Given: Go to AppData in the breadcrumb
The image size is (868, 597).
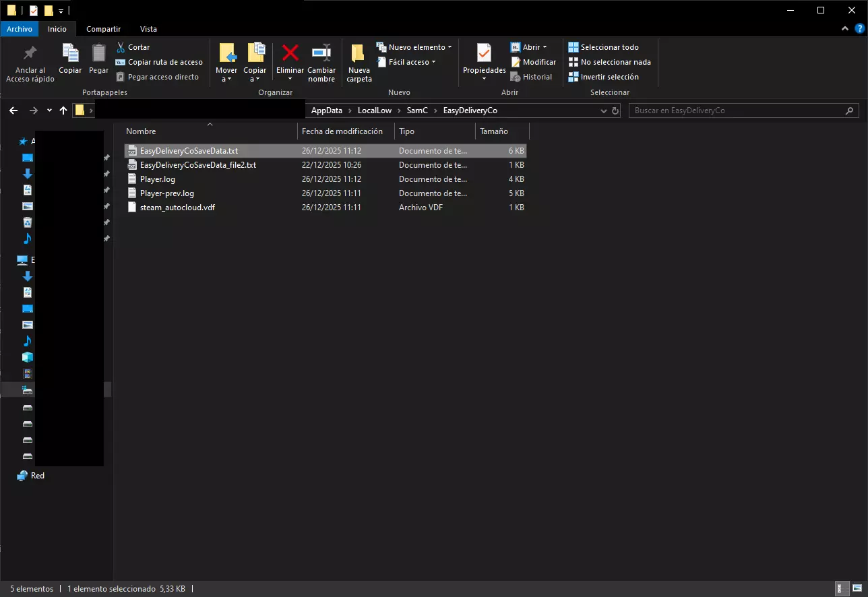Looking at the screenshot, I should (x=327, y=111).
